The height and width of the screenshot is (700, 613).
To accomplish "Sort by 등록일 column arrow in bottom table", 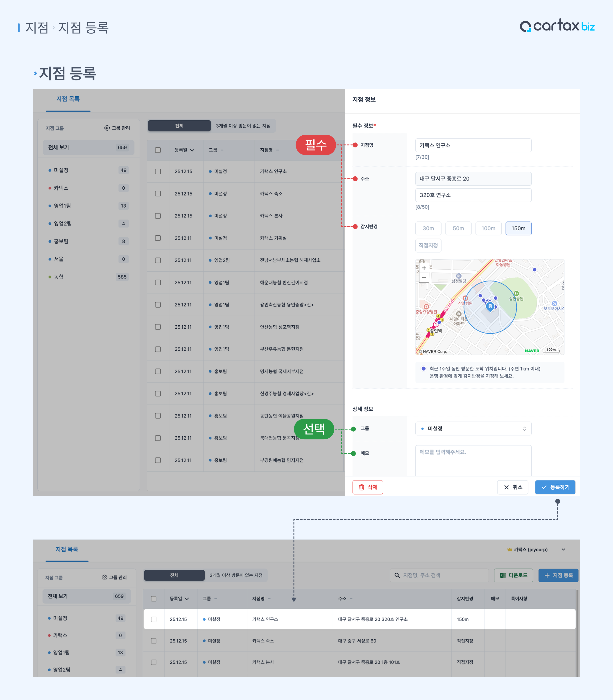I will pyautogui.click(x=187, y=598).
